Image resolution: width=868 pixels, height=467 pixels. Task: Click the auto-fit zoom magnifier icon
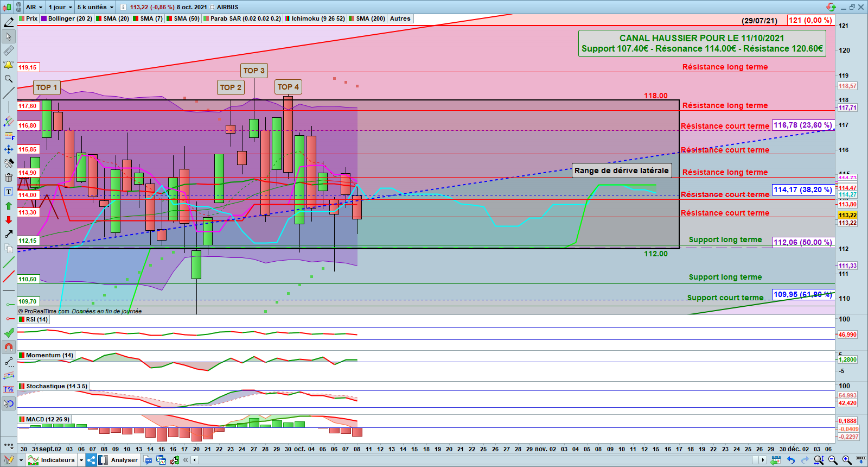(819, 460)
